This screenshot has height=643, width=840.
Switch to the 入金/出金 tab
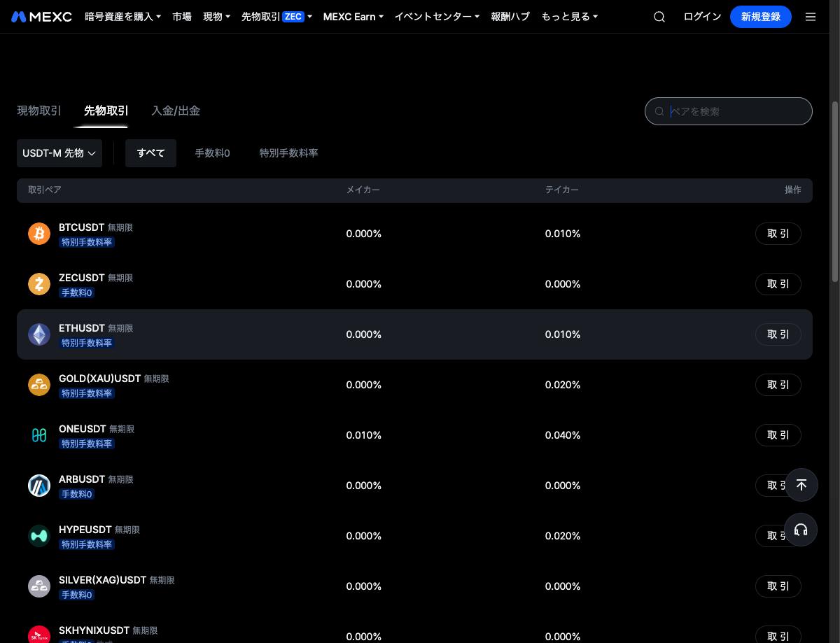[176, 111]
